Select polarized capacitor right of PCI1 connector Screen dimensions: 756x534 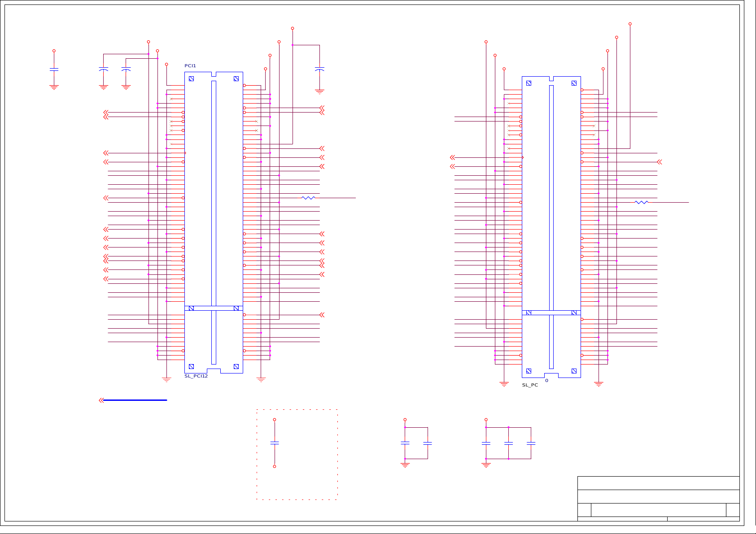(x=319, y=69)
